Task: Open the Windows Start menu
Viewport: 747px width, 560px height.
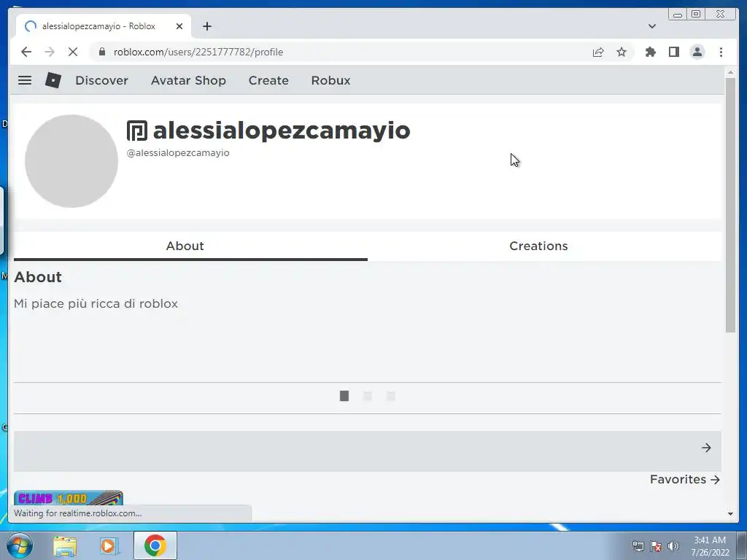Action: coord(20,545)
